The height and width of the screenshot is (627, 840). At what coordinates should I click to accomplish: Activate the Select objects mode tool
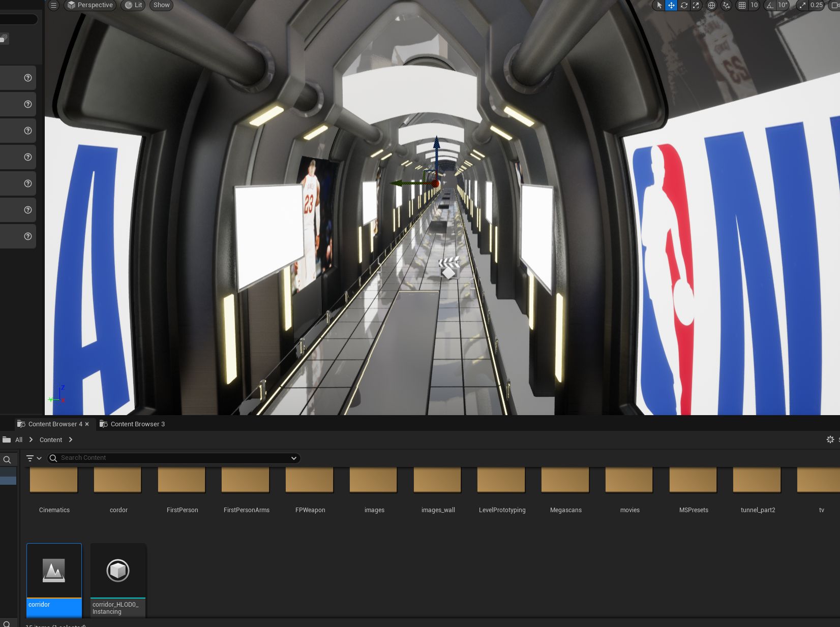659,5
